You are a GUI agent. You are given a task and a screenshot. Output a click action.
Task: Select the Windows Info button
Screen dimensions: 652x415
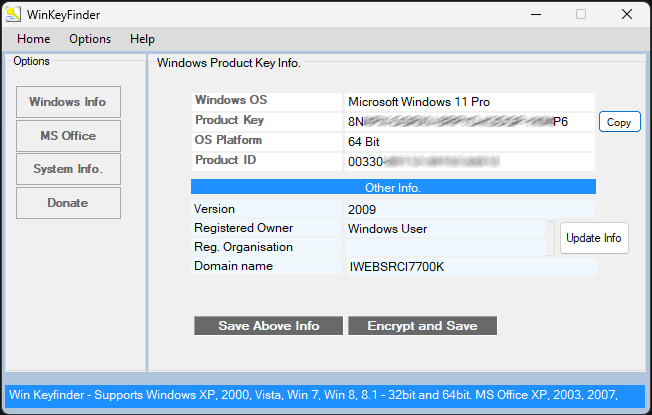[x=68, y=102]
